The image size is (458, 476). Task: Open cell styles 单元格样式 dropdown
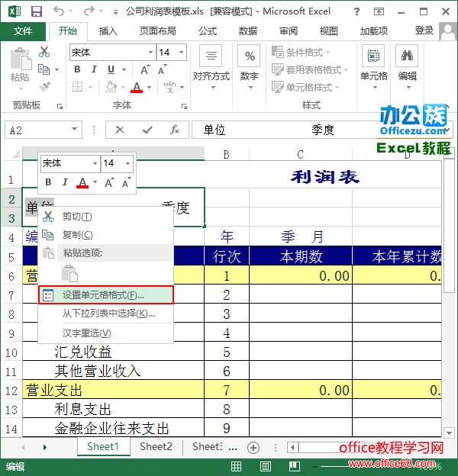click(305, 87)
